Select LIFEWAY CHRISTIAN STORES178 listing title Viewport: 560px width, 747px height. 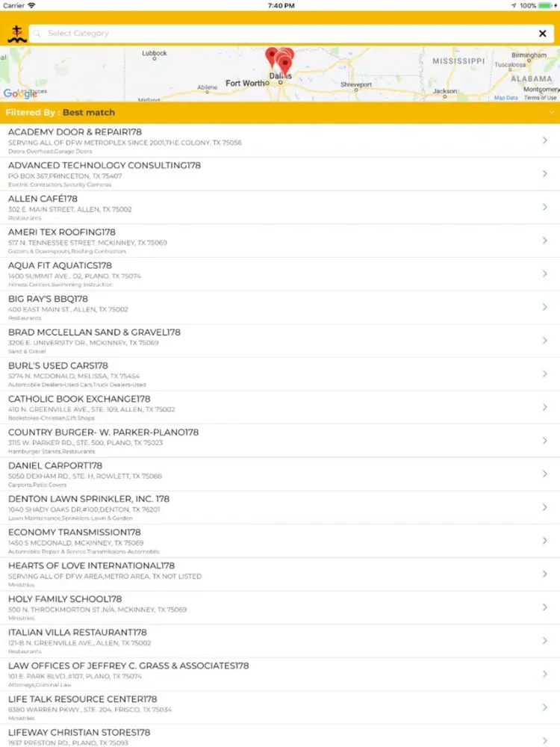[79, 732]
